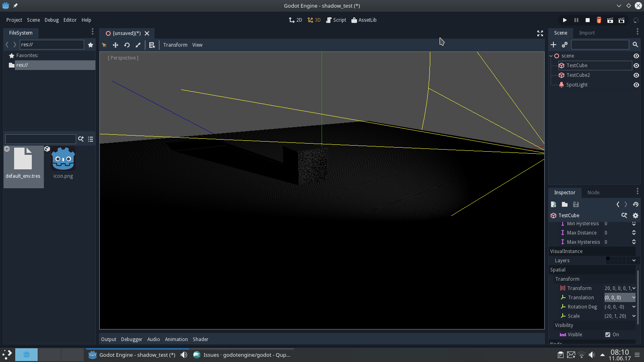The width and height of the screenshot is (644, 362).
Task: Disable the Visible checkbox for TestCube
Action: tap(608, 334)
